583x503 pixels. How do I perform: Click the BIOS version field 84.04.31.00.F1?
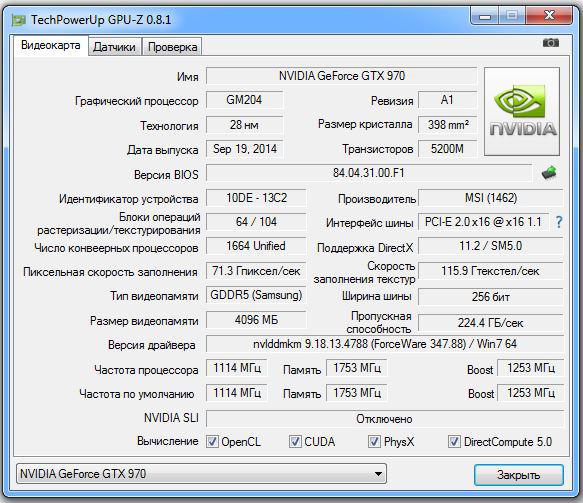click(369, 173)
